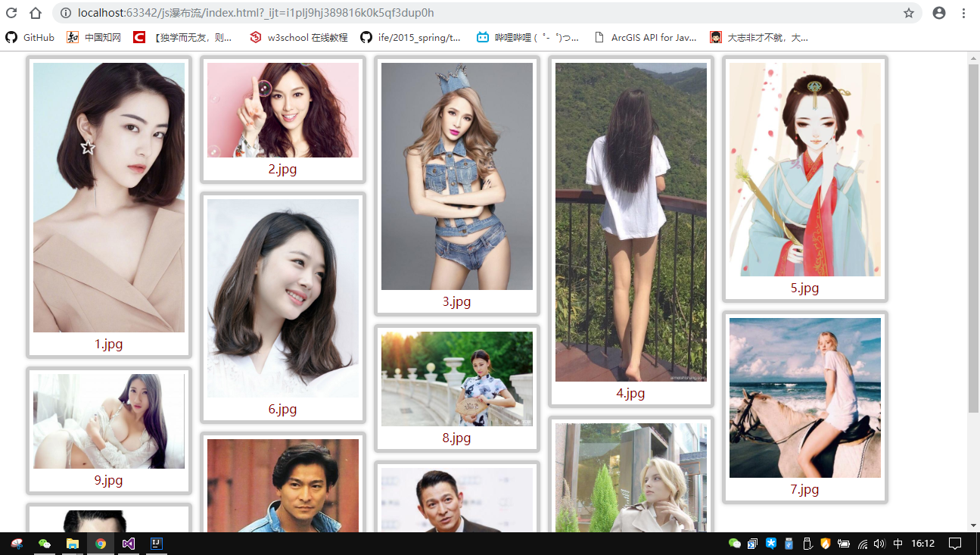The image size is (980, 555).
Task: Go to the browser home page icon
Action: 36,13
